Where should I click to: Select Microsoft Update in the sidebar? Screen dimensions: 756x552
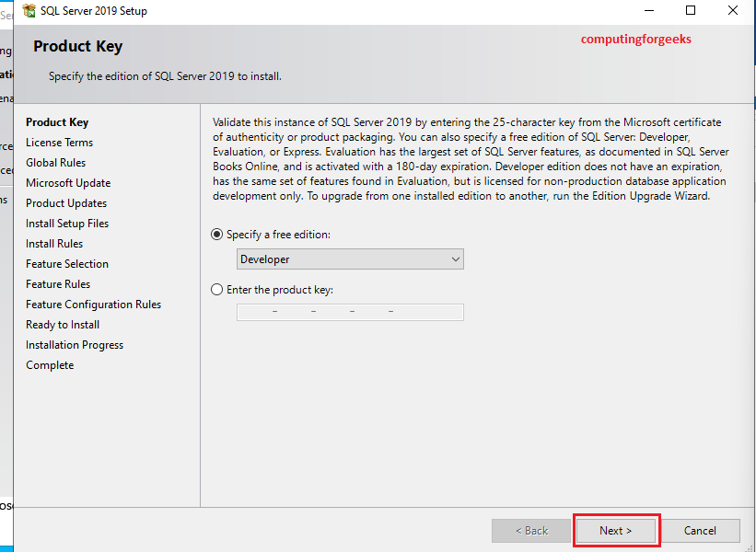[67, 182]
